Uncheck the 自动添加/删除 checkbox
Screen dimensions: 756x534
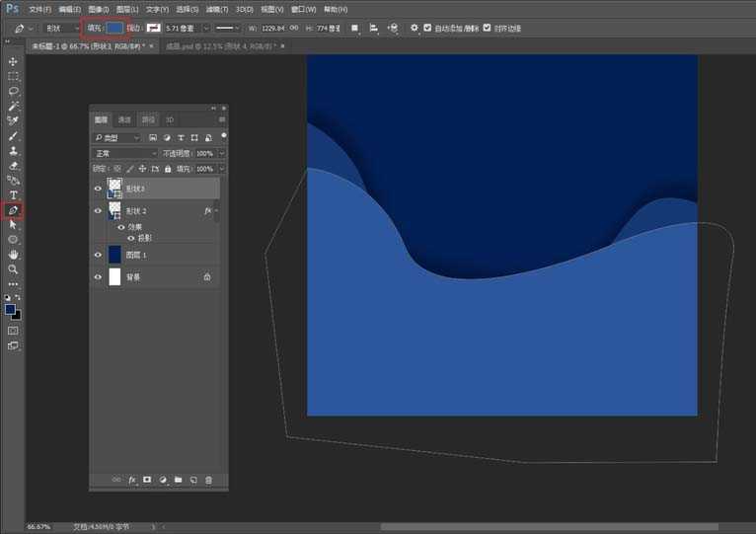(427, 28)
